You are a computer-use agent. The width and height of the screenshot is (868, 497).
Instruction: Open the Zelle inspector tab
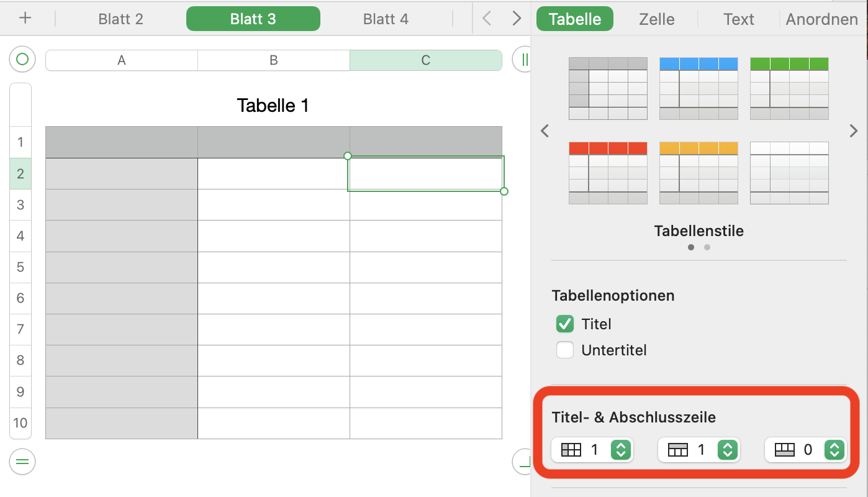point(656,19)
